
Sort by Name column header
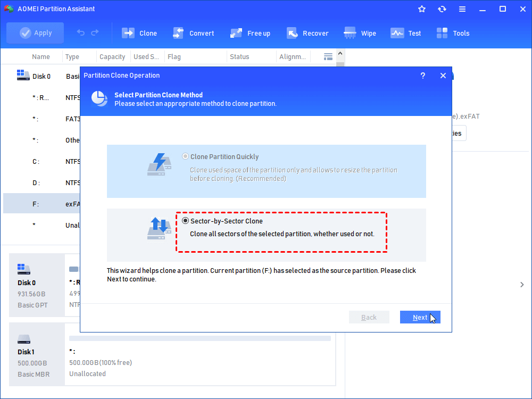41,57
